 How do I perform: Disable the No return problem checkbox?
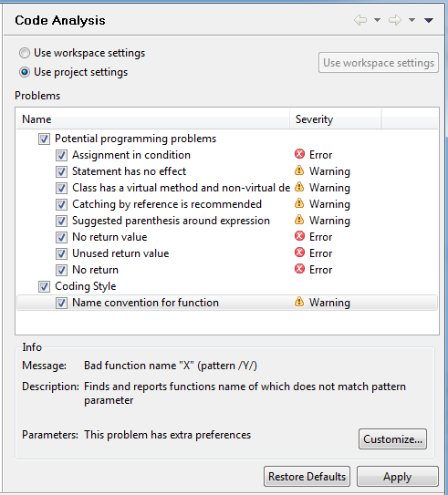pos(61,270)
